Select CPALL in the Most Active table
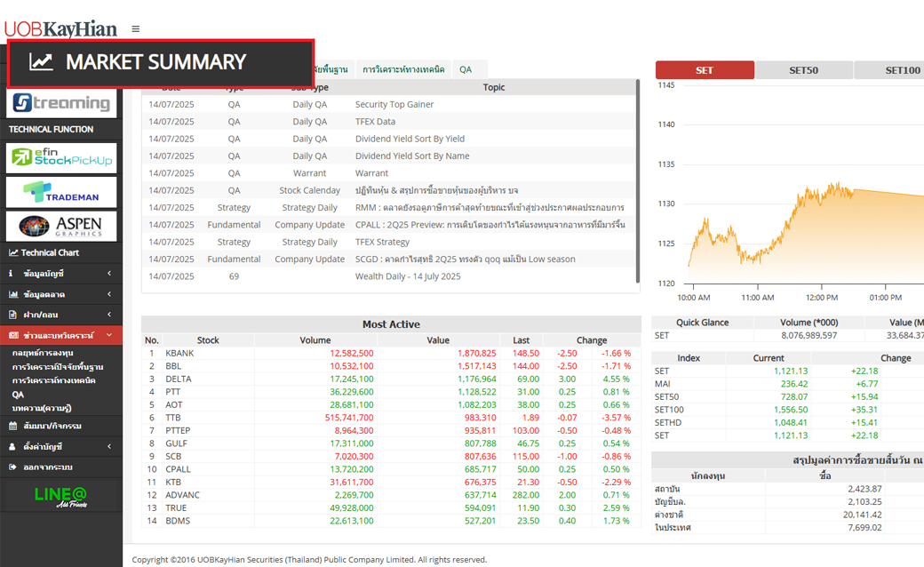 (178, 469)
